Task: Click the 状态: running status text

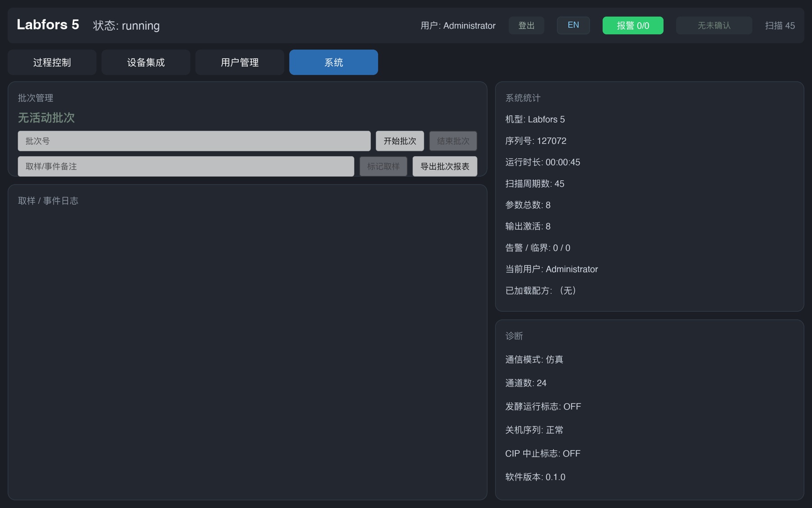Action: [126, 26]
